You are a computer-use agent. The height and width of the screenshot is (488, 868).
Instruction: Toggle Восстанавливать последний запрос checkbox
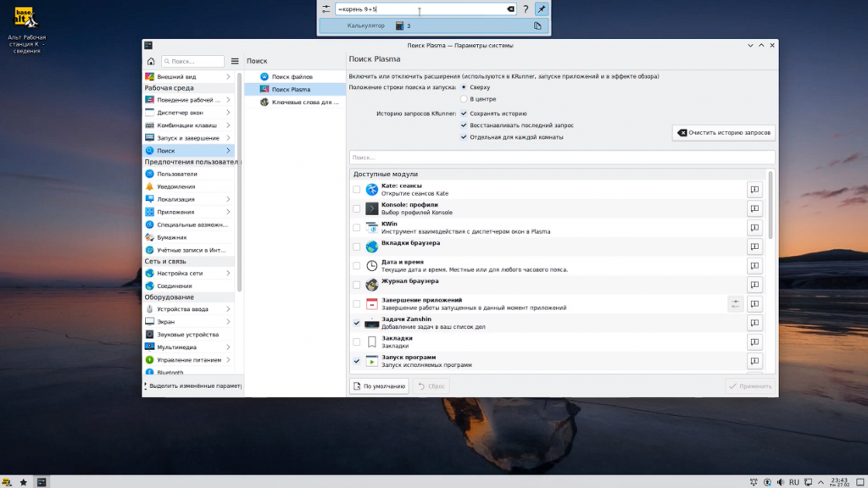[464, 125]
